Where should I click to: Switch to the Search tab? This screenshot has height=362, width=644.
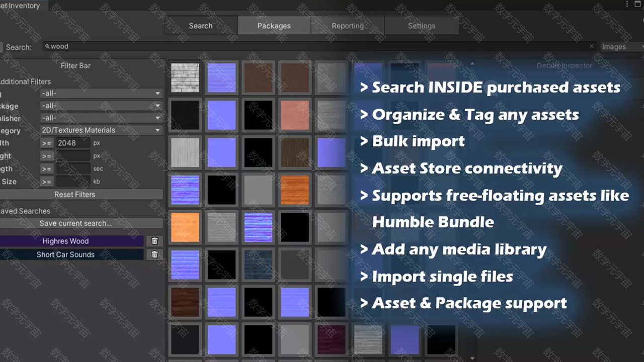201,26
